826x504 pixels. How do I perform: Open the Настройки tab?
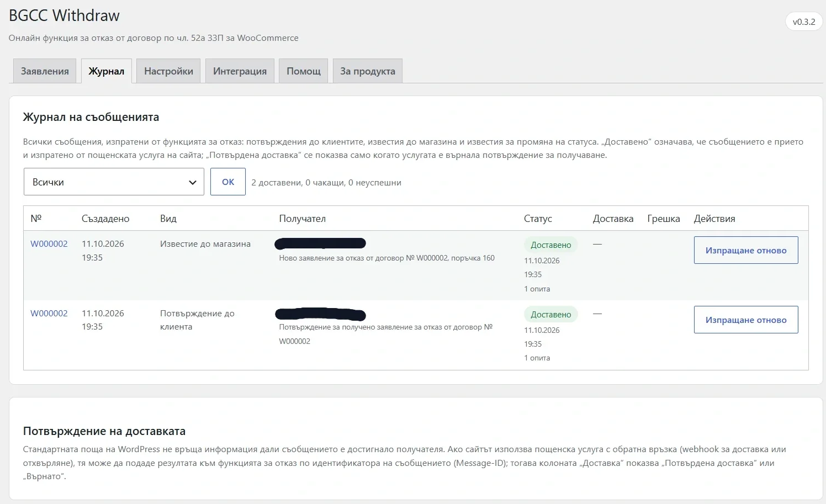(168, 71)
